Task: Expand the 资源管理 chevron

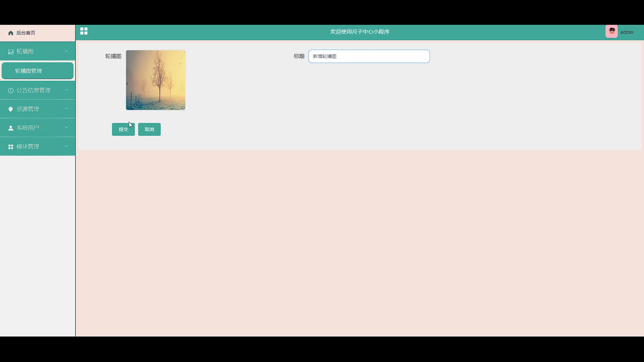Action: point(66,108)
